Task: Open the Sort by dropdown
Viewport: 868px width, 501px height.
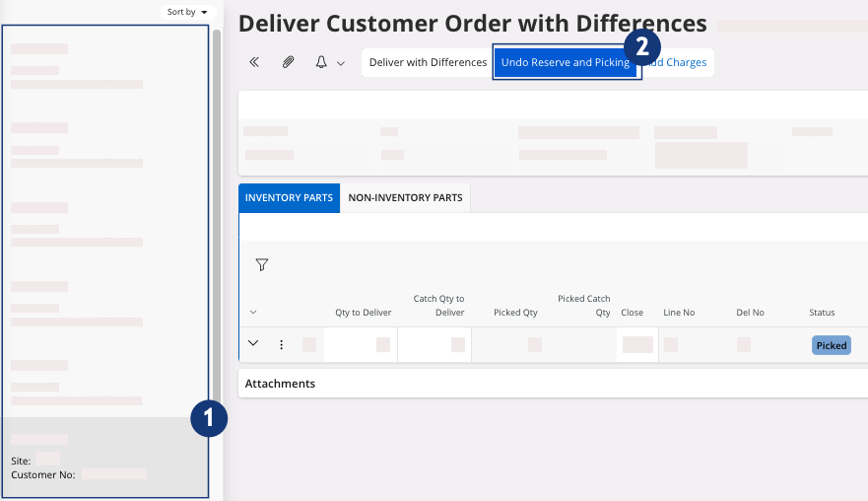Action: (x=187, y=12)
